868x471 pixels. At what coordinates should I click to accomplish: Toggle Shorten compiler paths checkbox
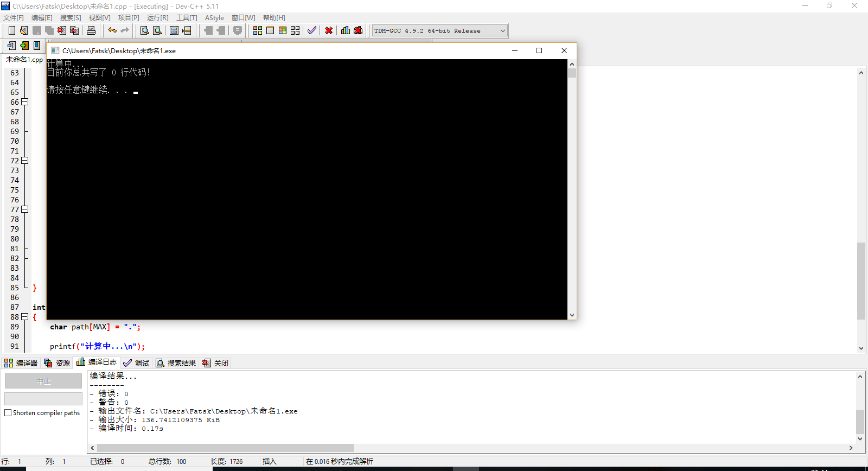point(8,413)
